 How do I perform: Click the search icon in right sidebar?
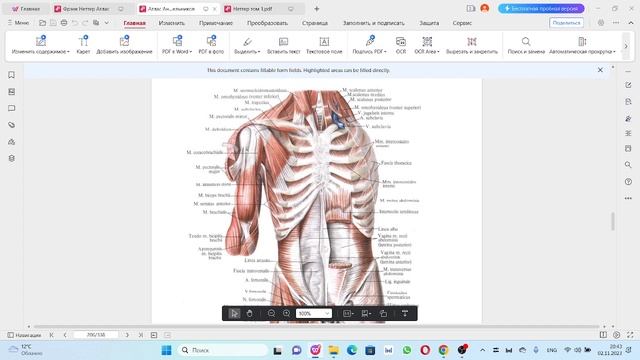[x=628, y=165]
